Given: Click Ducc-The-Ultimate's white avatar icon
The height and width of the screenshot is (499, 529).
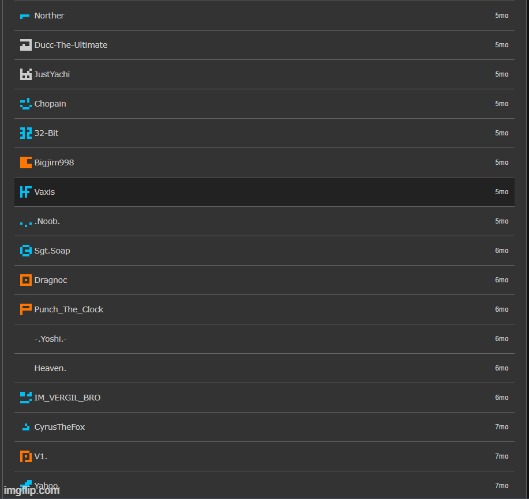Looking at the screenshot, I should click(x=26, y=45).
